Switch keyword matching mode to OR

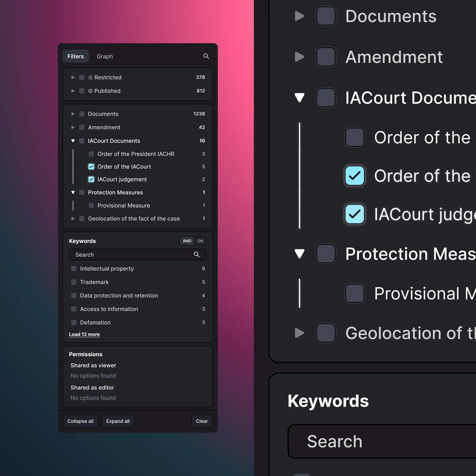click(x=200, y=241)
